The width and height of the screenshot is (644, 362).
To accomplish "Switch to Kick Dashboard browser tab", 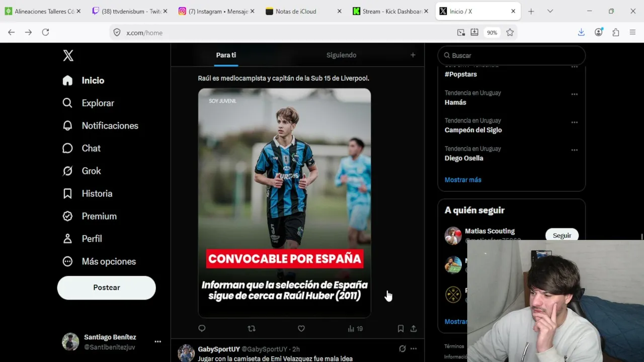I will (390, 11).
